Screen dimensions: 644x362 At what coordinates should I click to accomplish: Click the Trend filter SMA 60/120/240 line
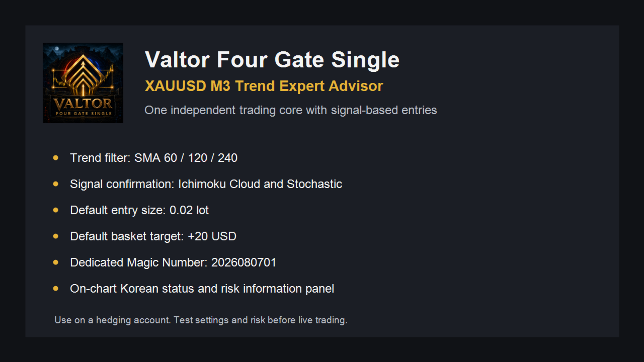(154, 158)
